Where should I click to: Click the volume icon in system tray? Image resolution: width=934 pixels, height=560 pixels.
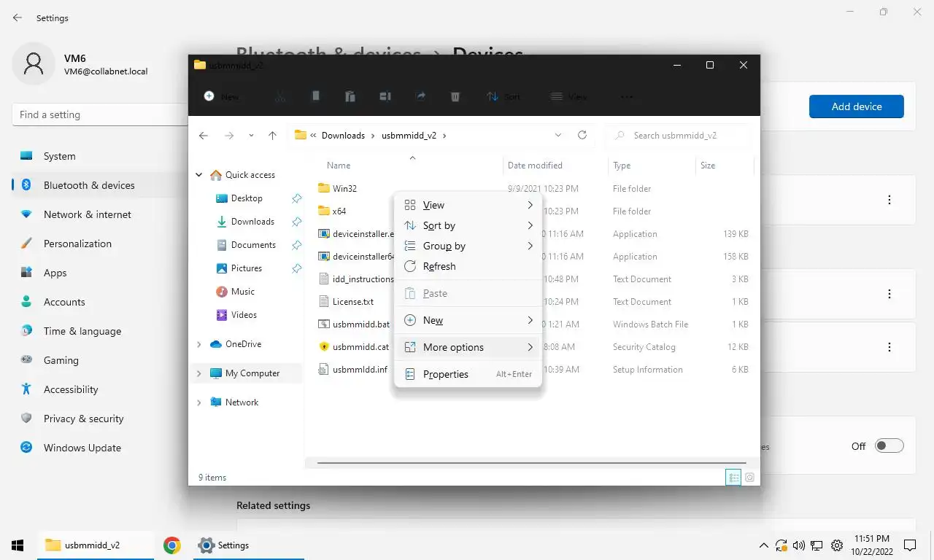click(x=798, y=545)
